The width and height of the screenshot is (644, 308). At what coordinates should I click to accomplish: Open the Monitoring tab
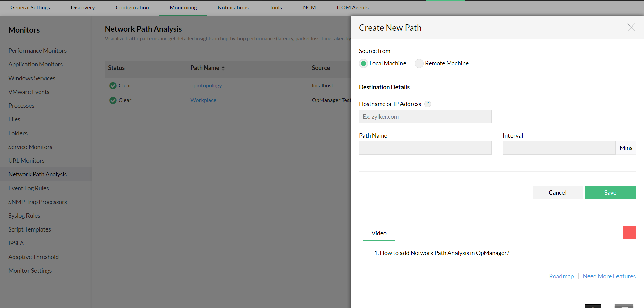pos(183,7)
